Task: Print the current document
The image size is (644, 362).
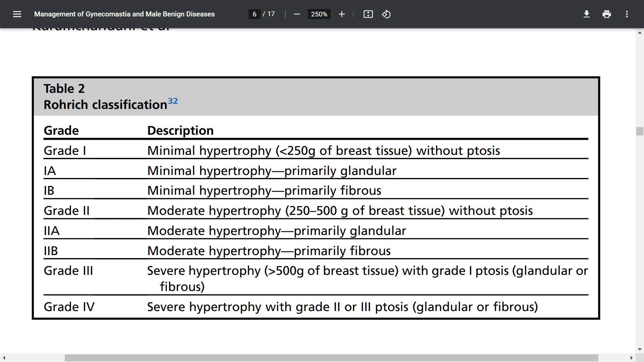Action: coord(607,14)
